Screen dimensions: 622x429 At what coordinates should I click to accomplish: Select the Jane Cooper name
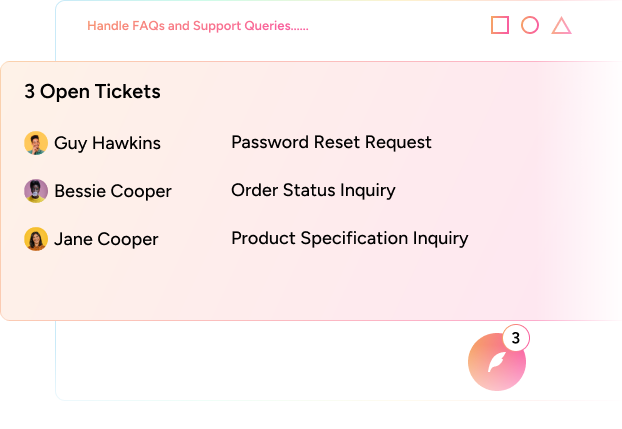point(106,239)
